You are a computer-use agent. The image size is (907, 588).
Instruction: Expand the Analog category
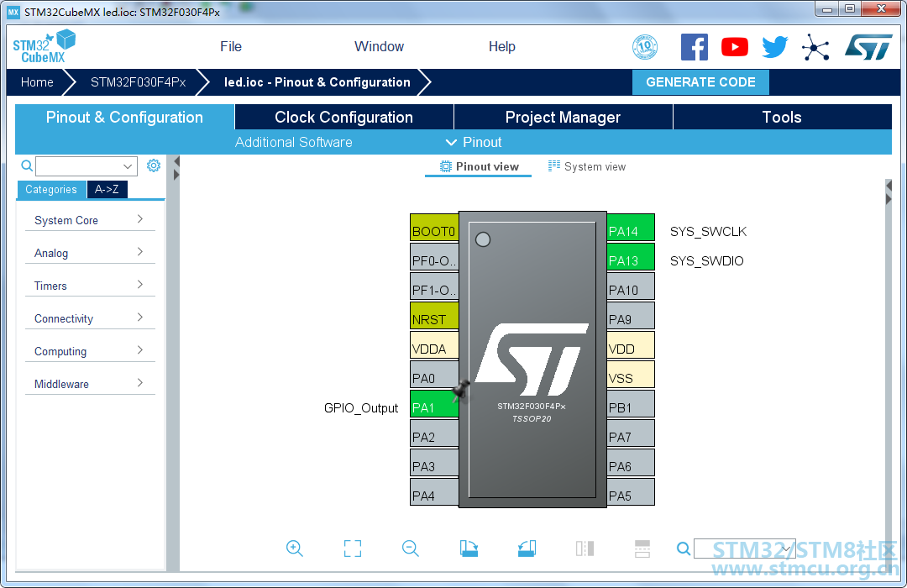(90, 253)
